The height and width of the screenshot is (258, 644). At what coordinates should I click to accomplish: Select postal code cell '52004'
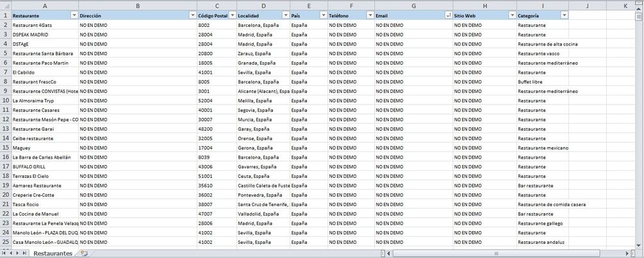coord(217,101)
